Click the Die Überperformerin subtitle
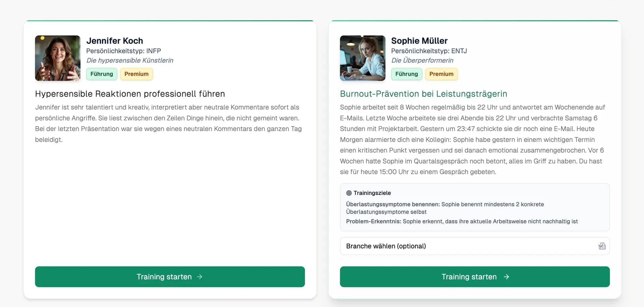The image size is (644, 307). pos(422,60)
